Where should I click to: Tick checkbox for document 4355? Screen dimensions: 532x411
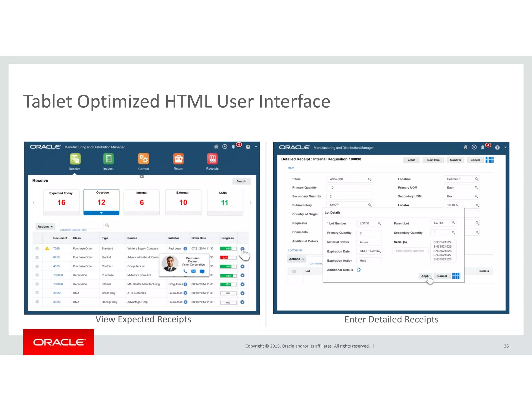point(37,267)
